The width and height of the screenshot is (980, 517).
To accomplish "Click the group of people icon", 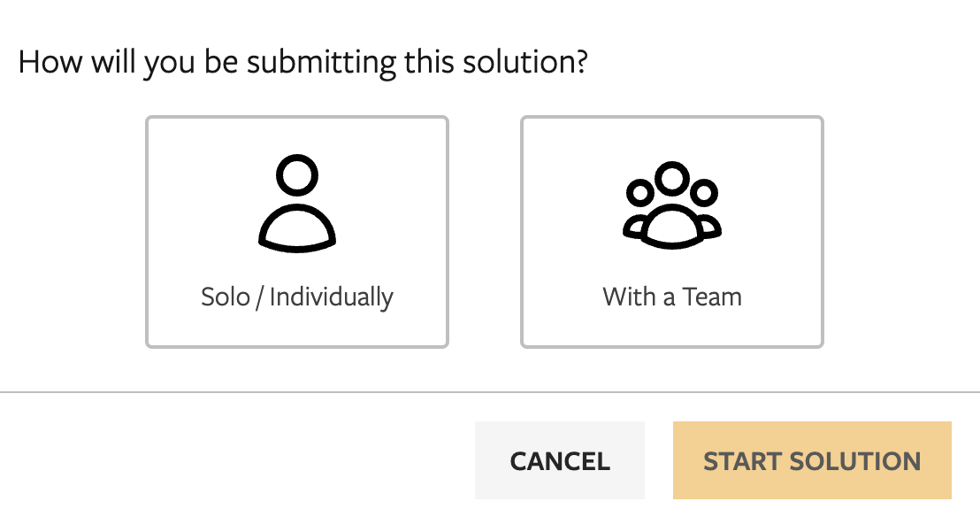I will (672, 205).
